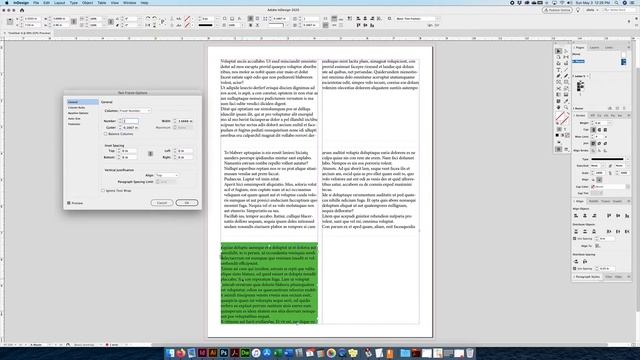Toggle Use Spacing under Distribute Objects
The width and height of the screenshot is (640, 360).
point(575,238)
